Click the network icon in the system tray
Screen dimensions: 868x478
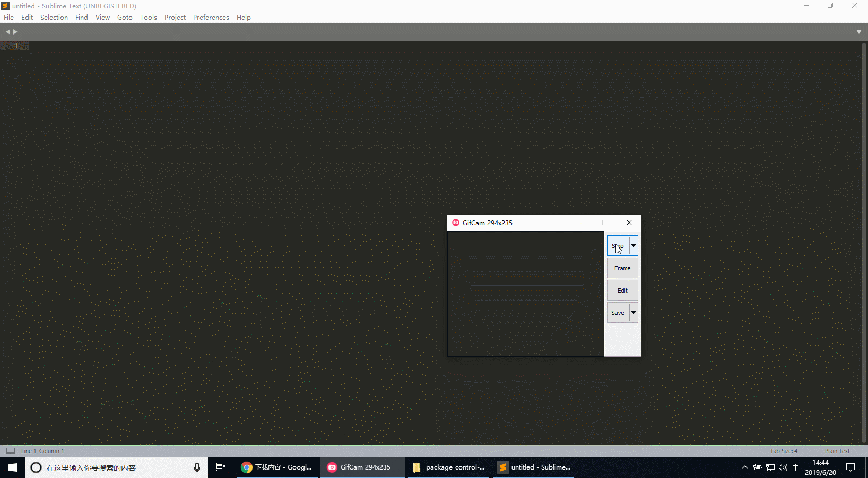point(770,467)
